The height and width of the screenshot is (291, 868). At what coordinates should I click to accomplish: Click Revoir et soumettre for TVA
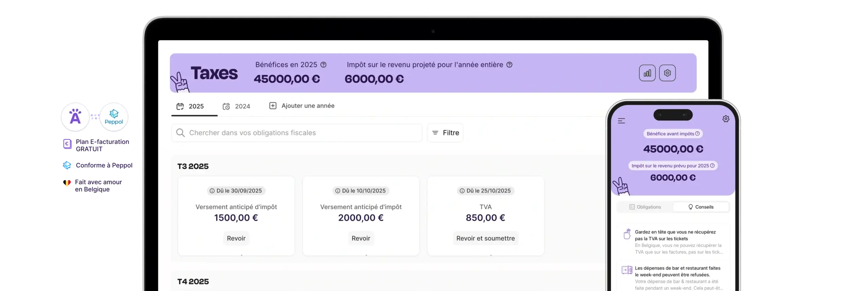[485, 238]
